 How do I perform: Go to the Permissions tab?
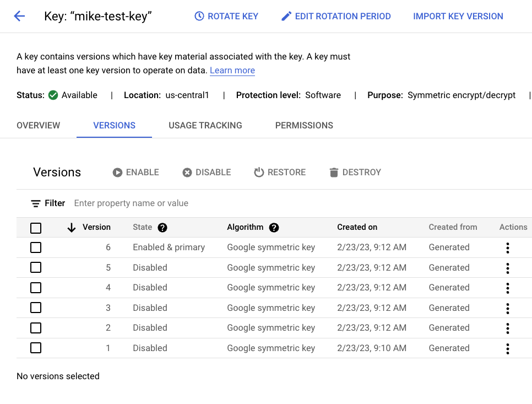tap(304, 125)
